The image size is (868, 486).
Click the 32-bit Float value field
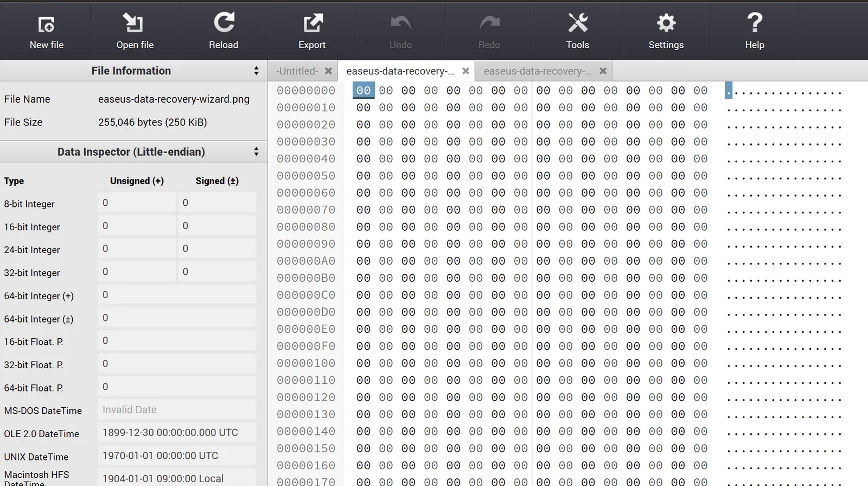click(x=177, y=364)
